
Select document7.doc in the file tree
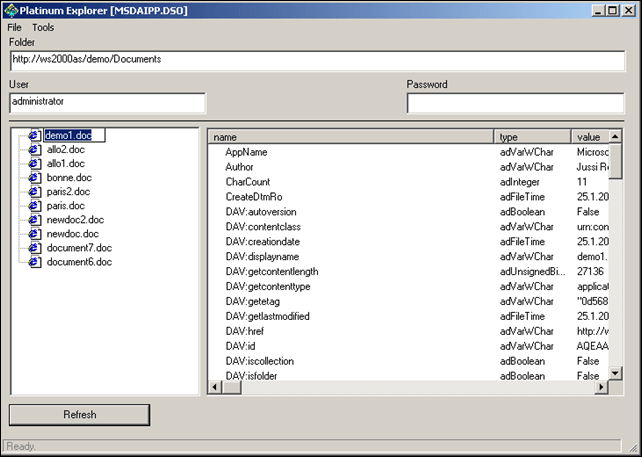[x=79, y=248]
